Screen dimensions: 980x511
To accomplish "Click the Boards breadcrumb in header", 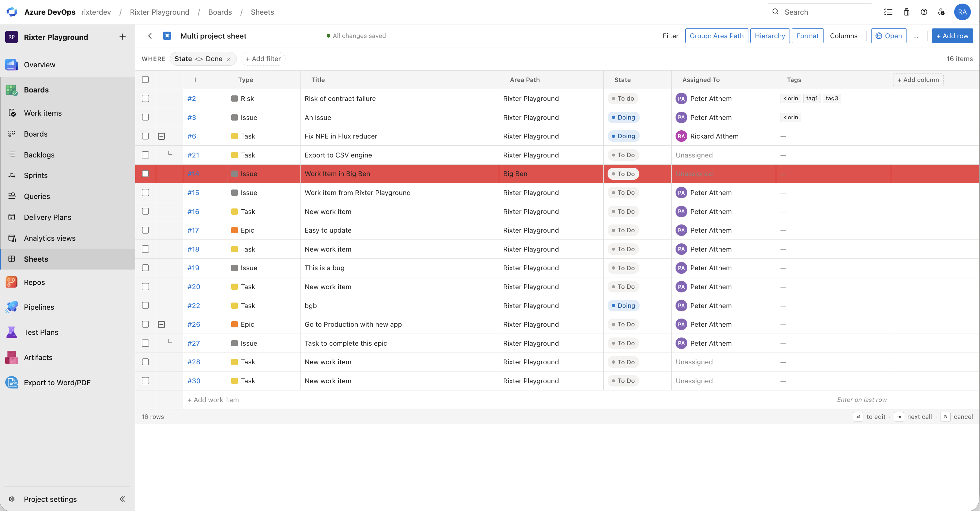I will click(x=220, y=12).
